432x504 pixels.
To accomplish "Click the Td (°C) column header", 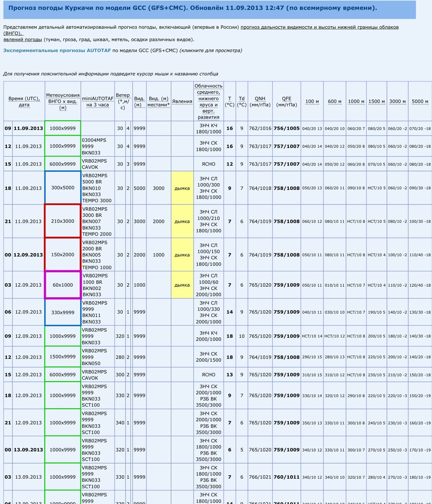I will (241, 101).
